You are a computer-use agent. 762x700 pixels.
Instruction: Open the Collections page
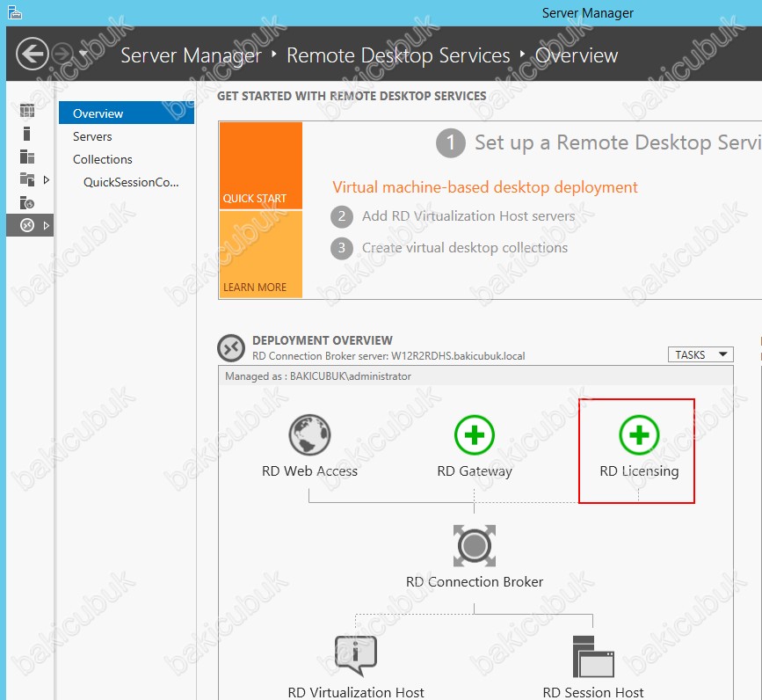103,159
